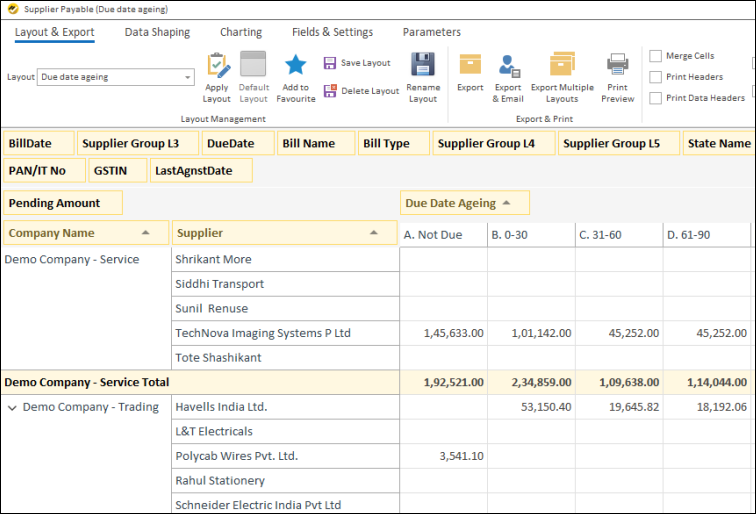Image resolution: width=756 pixels, height=514 pixels.
Task: Select the TechNova Imaging Systems P Ltd row
Action: (263, 333)
